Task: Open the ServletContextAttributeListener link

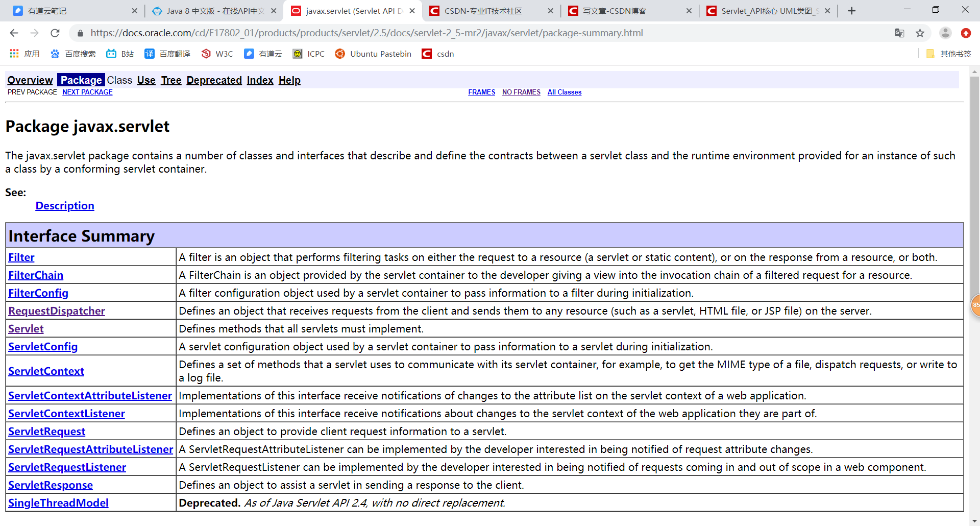Action: 90,396
